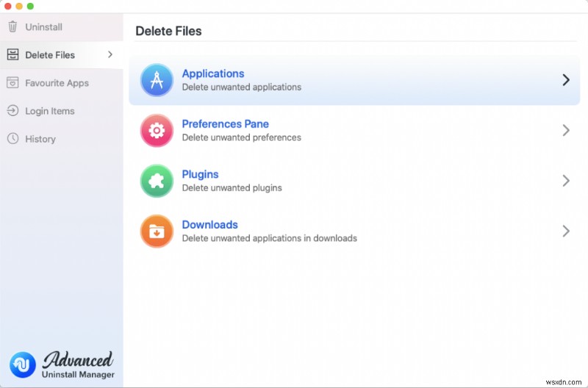Image resolution: width=588 pixels, height=388 pixels.
Task: Click the chevron beside Delete Files in sidebar
Action: click(110, 54)
